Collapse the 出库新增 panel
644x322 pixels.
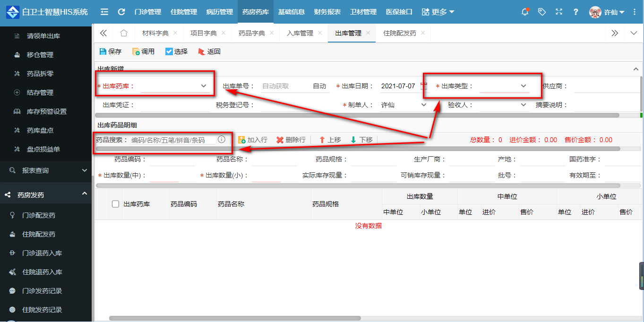click(635, 69)
